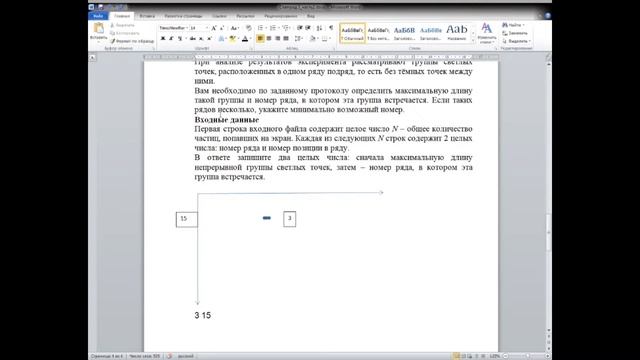Open the Select (Выделить) dropdown
Image resolution: width=640 pixels, height=360 pixels.
click(x=516, y=41)
